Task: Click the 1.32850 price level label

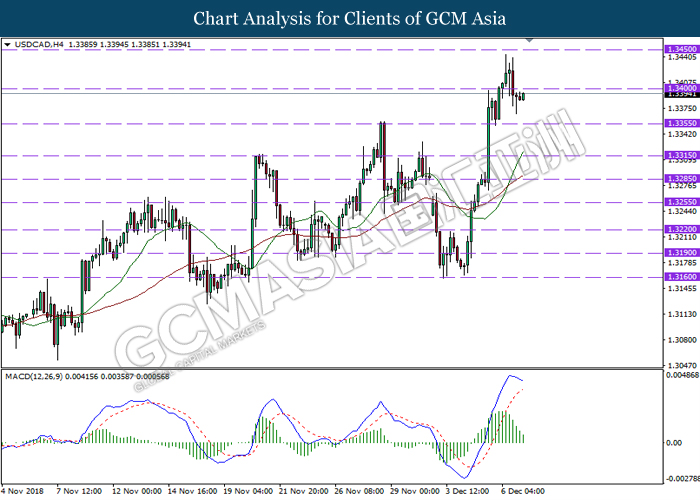Action: pos(681,179)
